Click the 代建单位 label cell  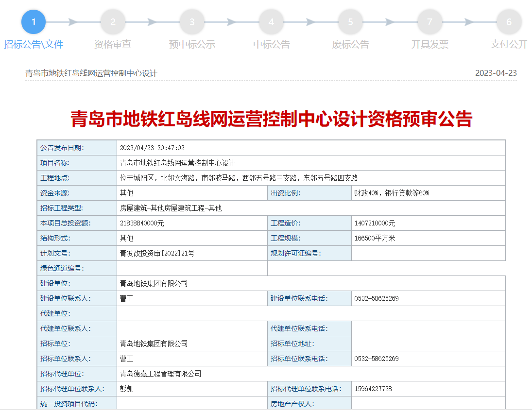pos(77,313)
